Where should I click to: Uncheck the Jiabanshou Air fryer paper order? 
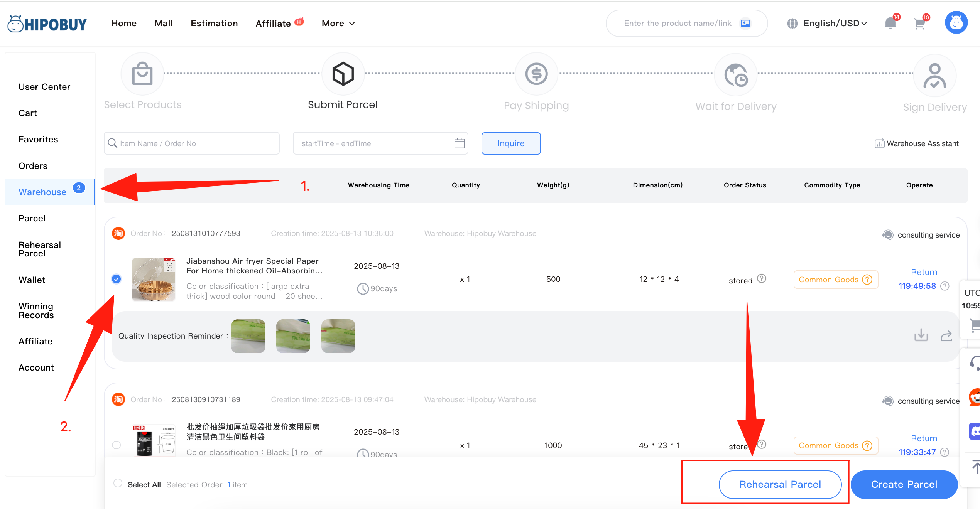(116, 279)
